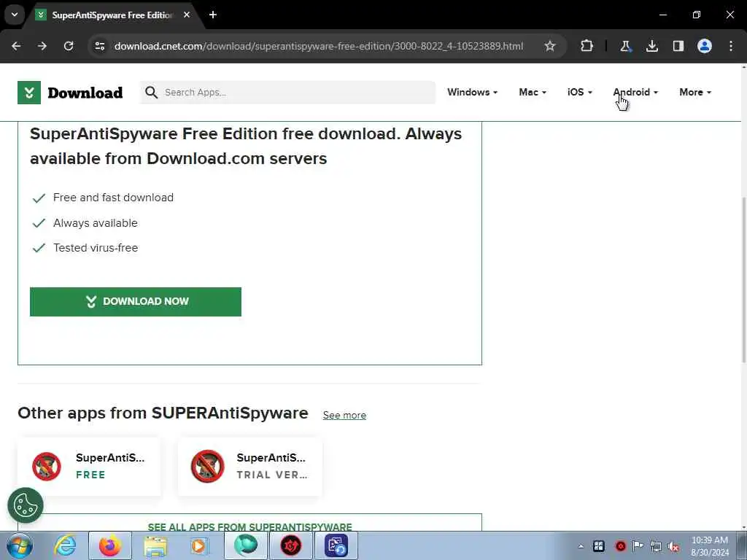
Task: Click the four-squares tray icon
Action: pos(599,546)
